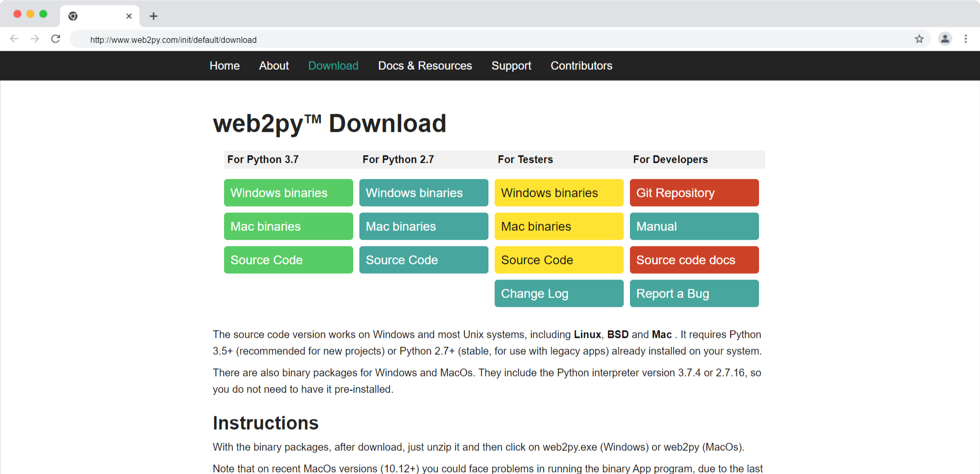Click the browser back arrow
The image size is (980, 474).
coord(14,39)
